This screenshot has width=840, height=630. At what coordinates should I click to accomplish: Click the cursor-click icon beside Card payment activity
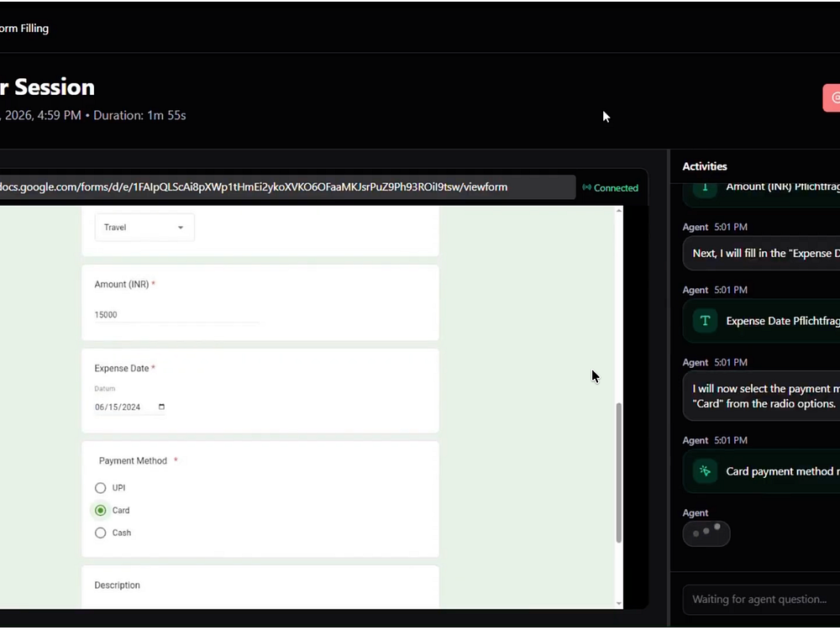pos(705,471)
